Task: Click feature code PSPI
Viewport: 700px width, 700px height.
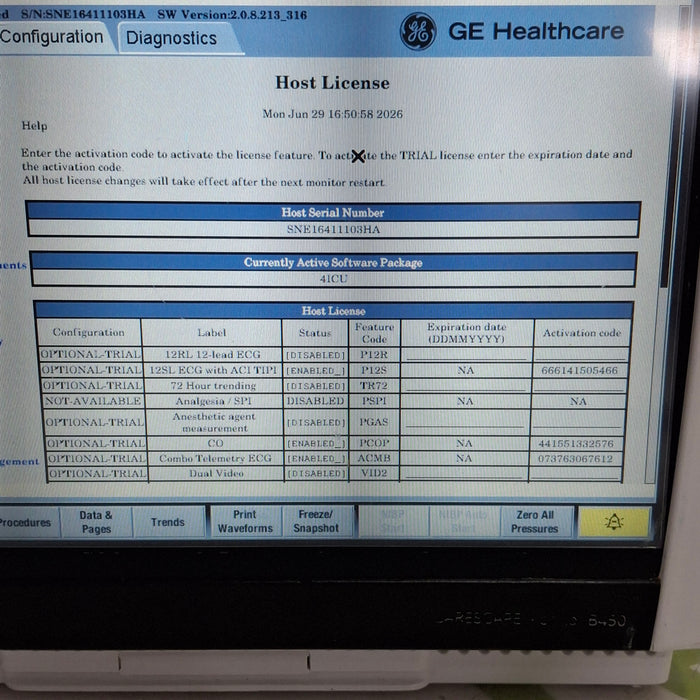Action: click(x=374, y=401)
